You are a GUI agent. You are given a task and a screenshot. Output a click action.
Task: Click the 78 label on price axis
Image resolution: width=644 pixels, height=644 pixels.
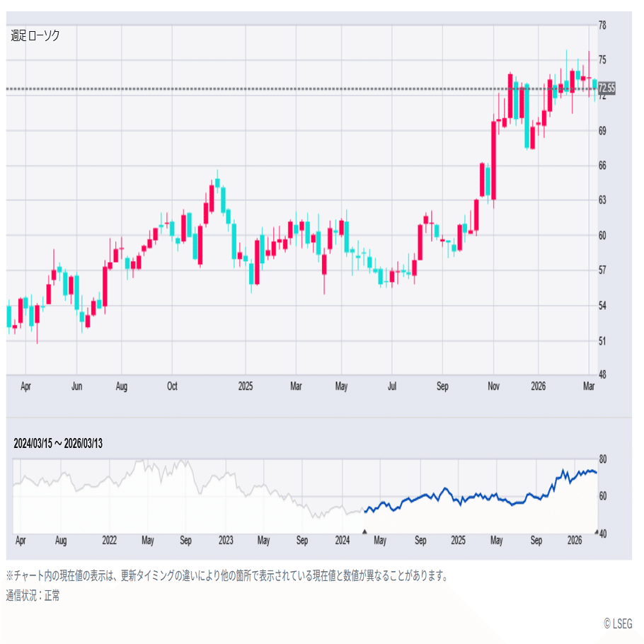coord(602,25)
